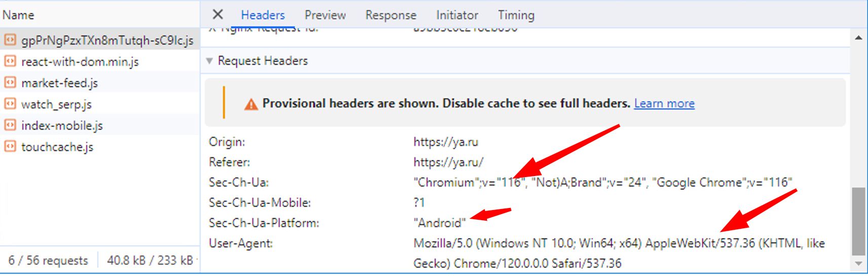Click script icon beside watch_serp.js

(10, 104)
